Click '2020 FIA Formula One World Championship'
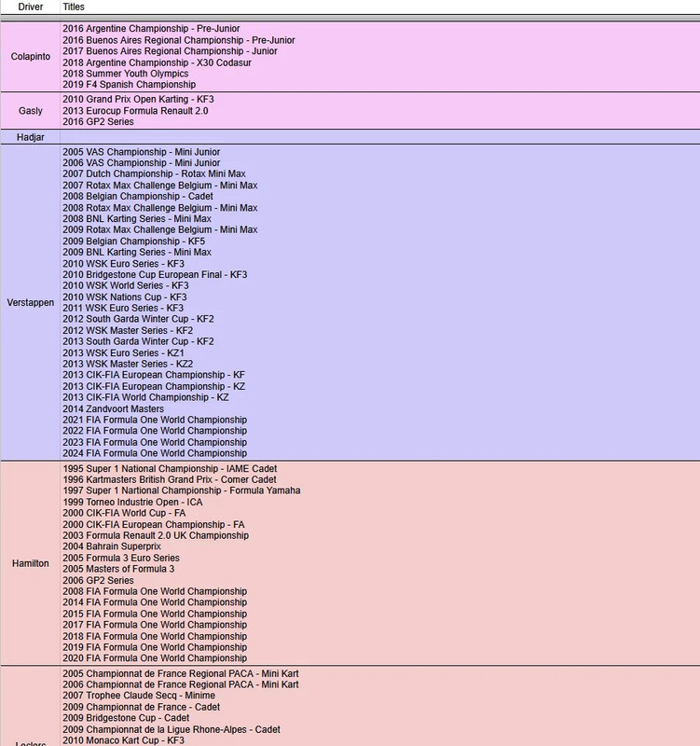The width and height of the screenshot is (700, 746). pyautogui.click(x=155, y=657)
